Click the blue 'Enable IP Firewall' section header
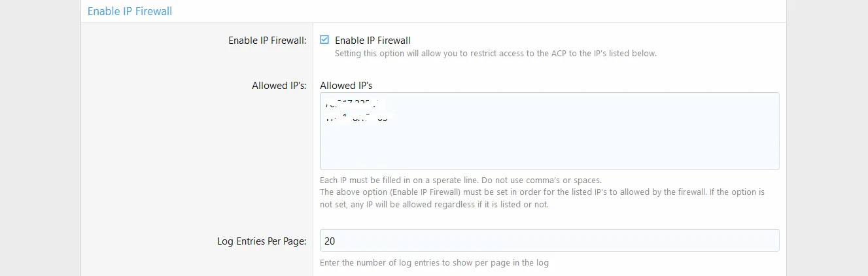 coord(130,11)
